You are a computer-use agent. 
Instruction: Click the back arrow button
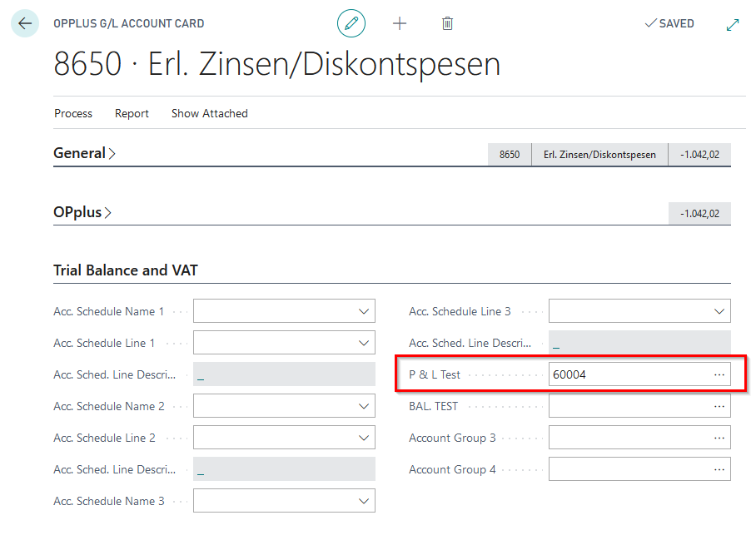click(x=24, y=24)
